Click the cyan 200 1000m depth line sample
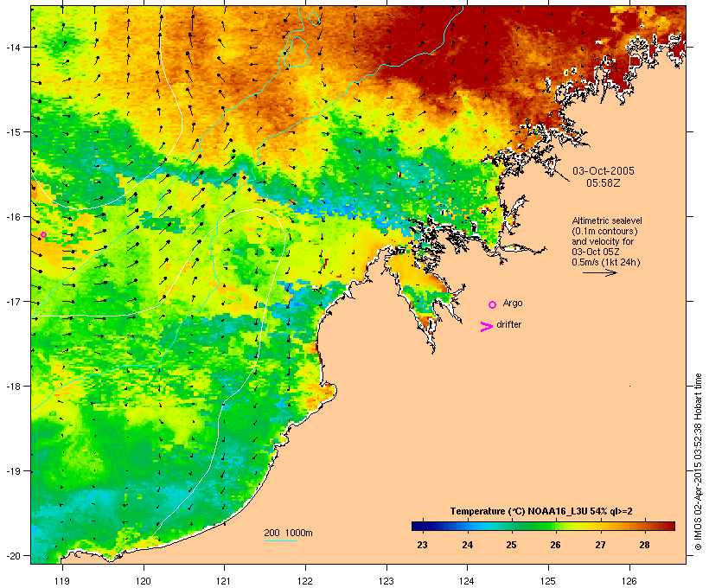Screen dimensions: 709x588 (x=280, y=540)
